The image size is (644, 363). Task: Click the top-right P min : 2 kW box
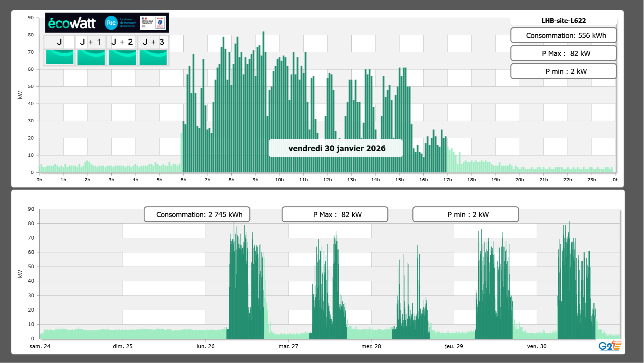pyautogui.click(x=563, y=71)
